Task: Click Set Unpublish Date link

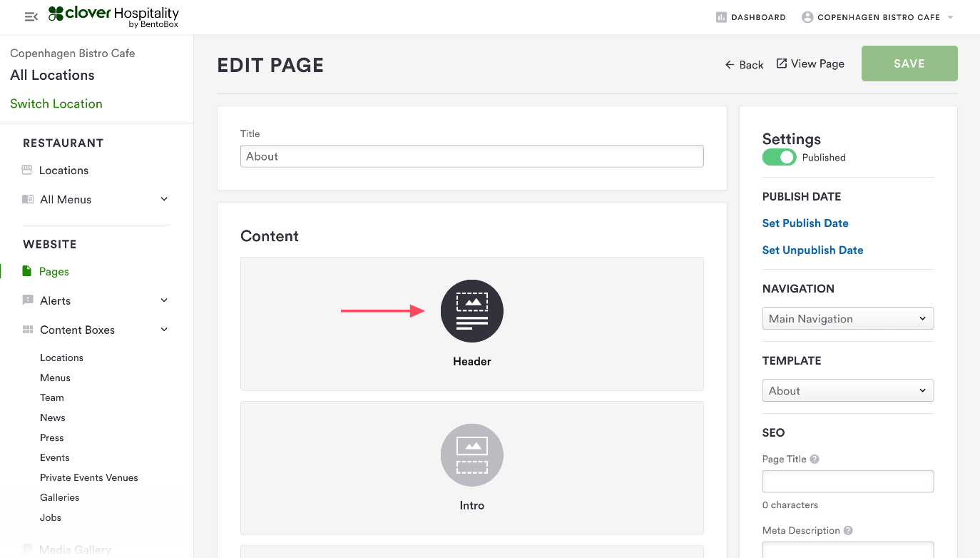Action: click(x=813, y=250)
